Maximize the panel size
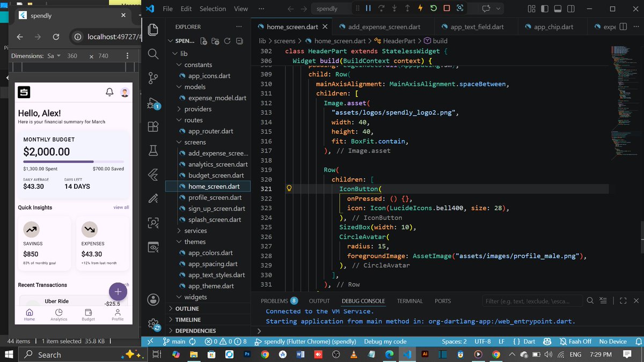The image size is (644, 362). point(623,301)
